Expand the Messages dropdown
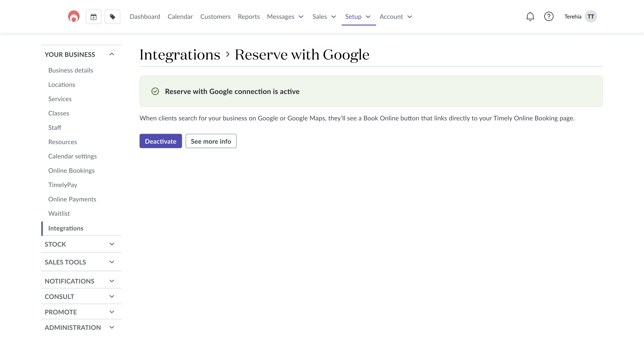The width and height of the screenshot is (644, 341). click(x=285, y=17)
